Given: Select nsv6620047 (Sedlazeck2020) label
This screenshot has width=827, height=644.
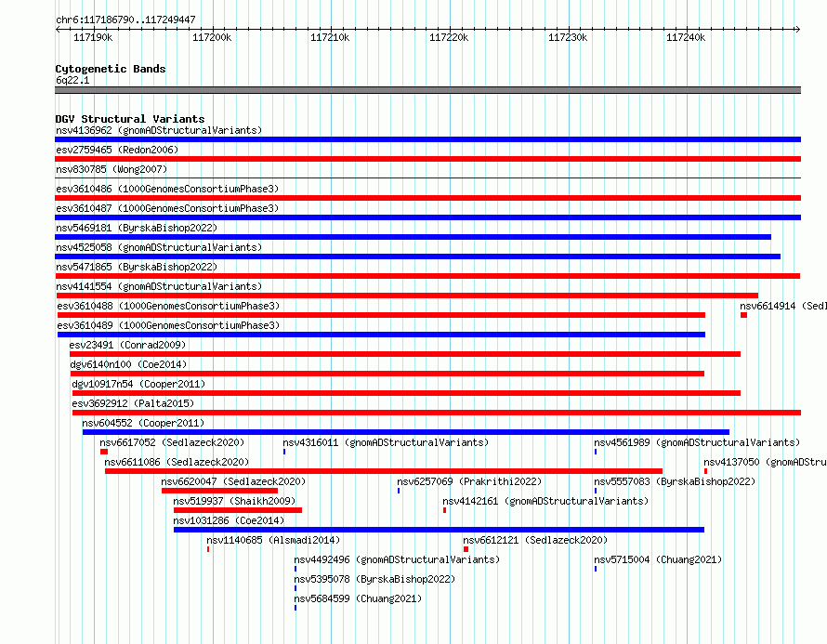Looking at the screenshot, I should (233, 481).
